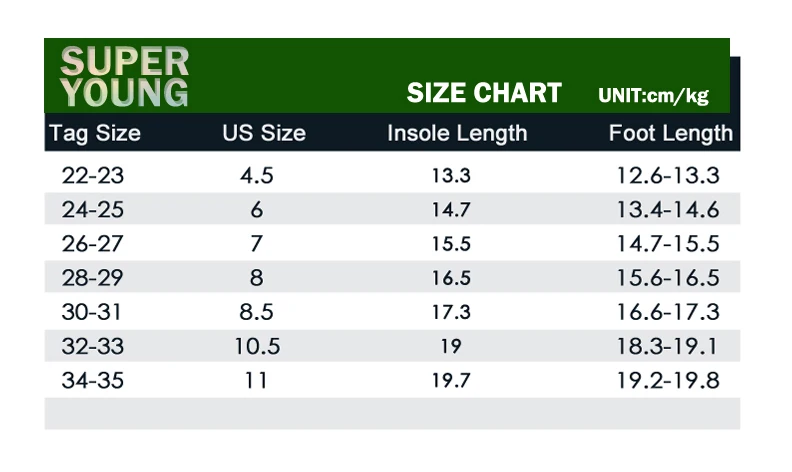The image size is (792, 472).
Task: Click US size 11 cell
Action: tap(256, 380)
